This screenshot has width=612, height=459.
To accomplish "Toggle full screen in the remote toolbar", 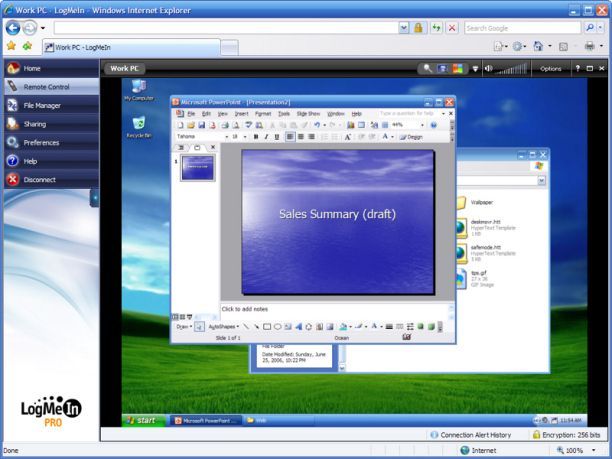I will 590,69.
